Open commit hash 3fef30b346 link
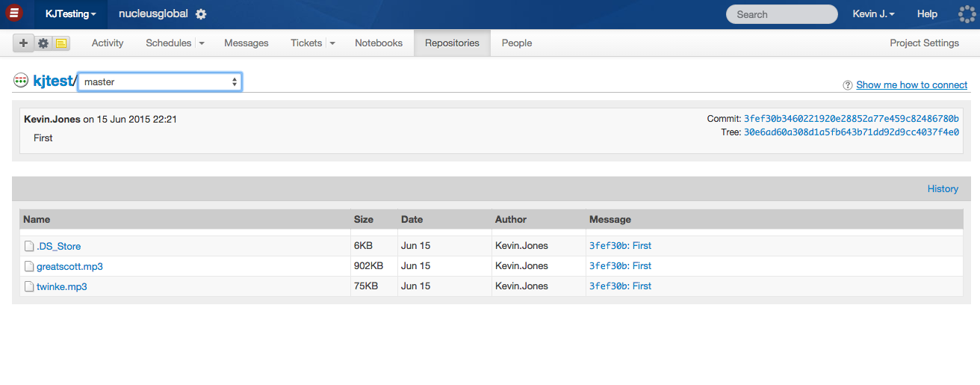 point(852,119)
